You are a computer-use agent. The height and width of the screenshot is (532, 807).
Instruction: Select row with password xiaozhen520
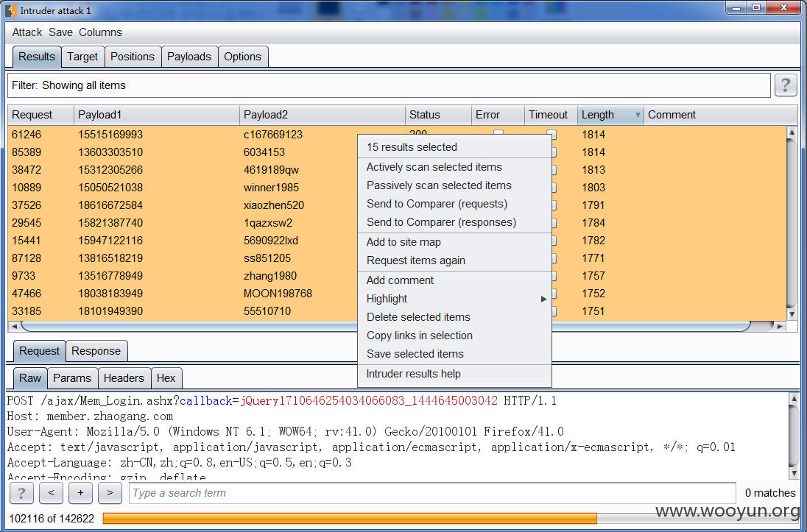398,205
